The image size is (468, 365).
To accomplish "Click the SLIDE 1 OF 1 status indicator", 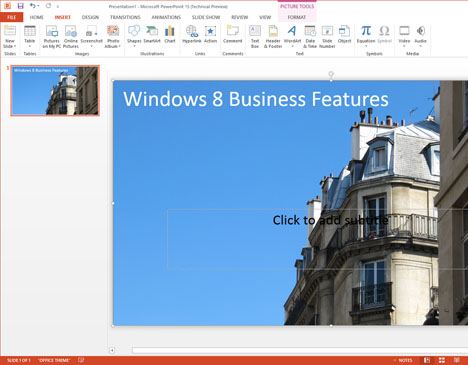I will pyautogui.click(x=19, y=360).
